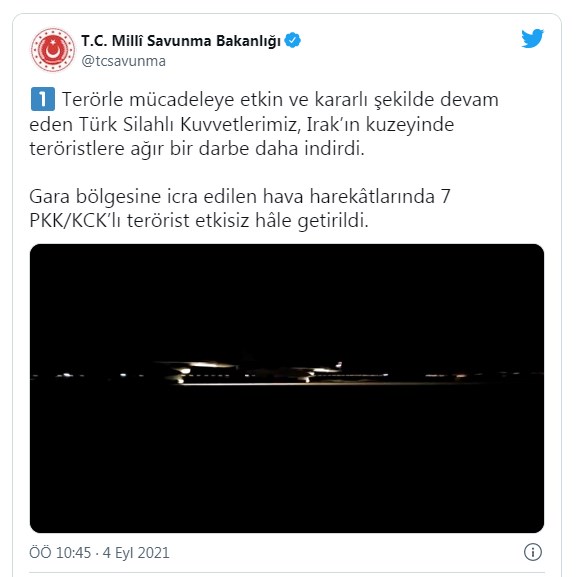This screenshot has width=578, height=577.
Task: Play the dark runway video
Action: click(x=287, y=388)
